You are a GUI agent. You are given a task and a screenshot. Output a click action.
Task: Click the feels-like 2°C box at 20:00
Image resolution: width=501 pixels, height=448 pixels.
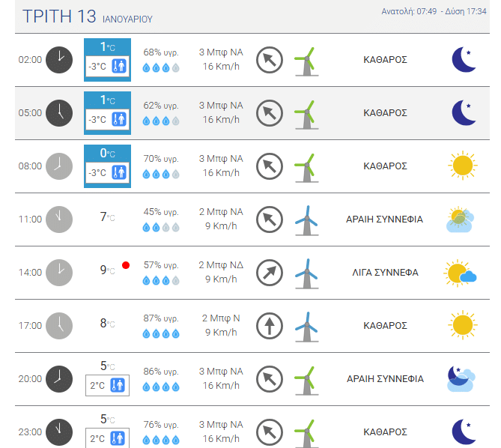107,386
